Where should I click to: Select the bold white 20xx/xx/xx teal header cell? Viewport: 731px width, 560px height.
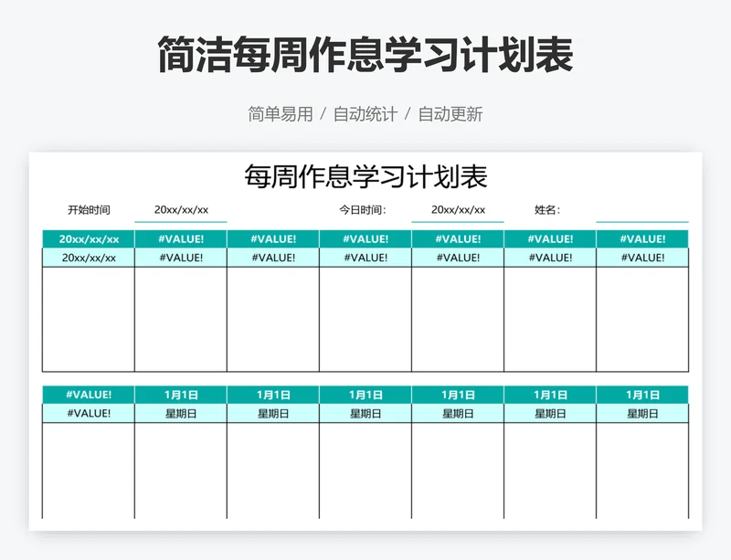(89, 239)
